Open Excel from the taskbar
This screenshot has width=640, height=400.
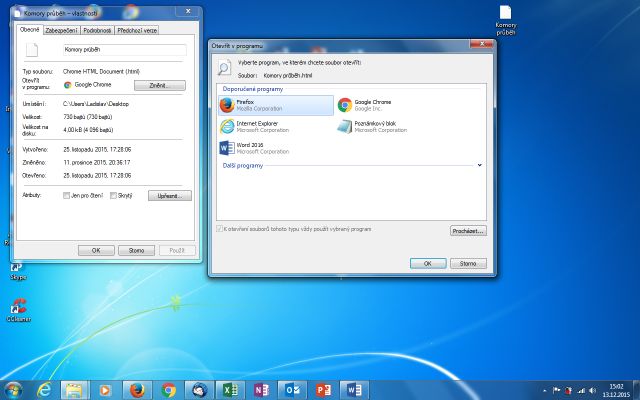click(x=228, y=389)
